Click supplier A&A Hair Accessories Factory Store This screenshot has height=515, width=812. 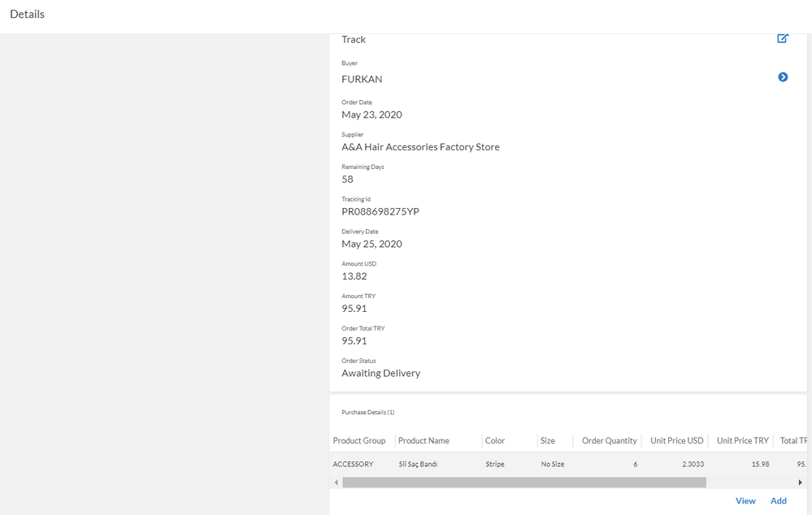(x=420, y=147)
